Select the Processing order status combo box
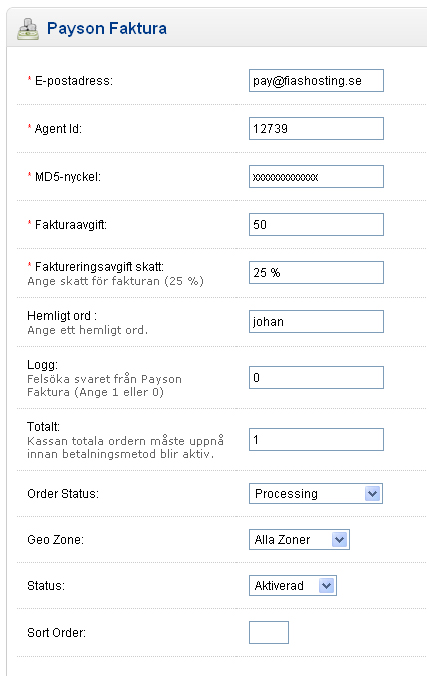The image size is (427, 676). pyautogui.click(x=316, y=494)
